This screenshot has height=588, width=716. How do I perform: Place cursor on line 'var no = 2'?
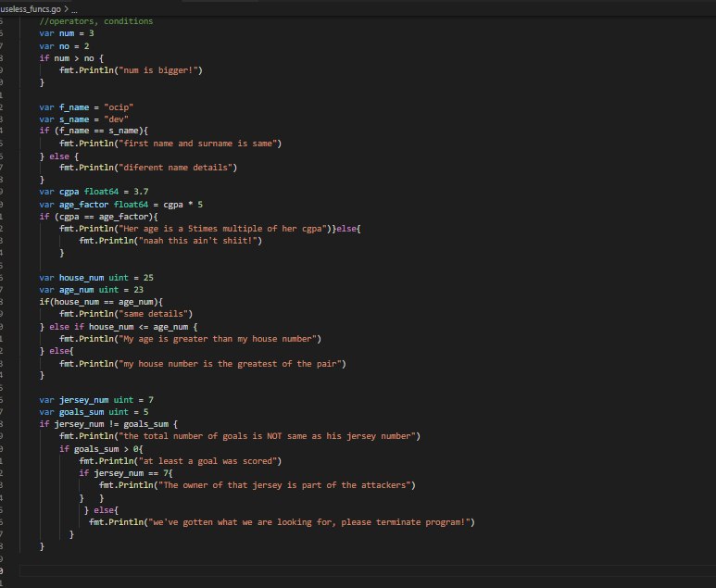coord(65,46)
